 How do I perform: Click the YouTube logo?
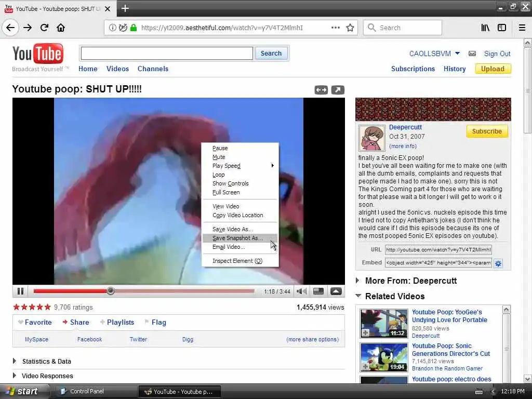click(x=37, y=54)
